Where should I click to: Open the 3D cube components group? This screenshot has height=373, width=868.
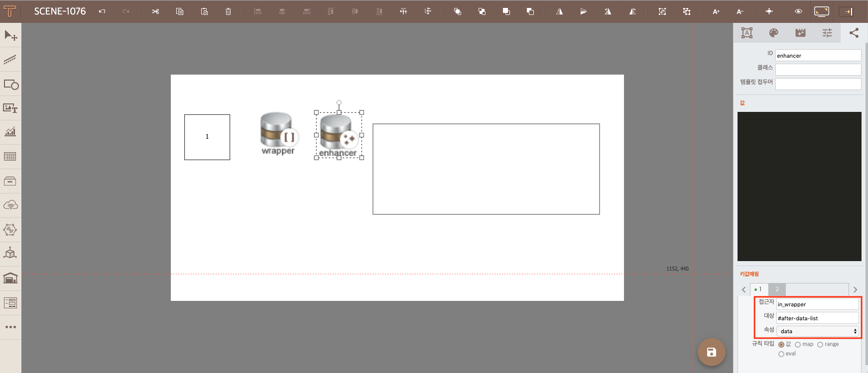[x=10, y=253]
